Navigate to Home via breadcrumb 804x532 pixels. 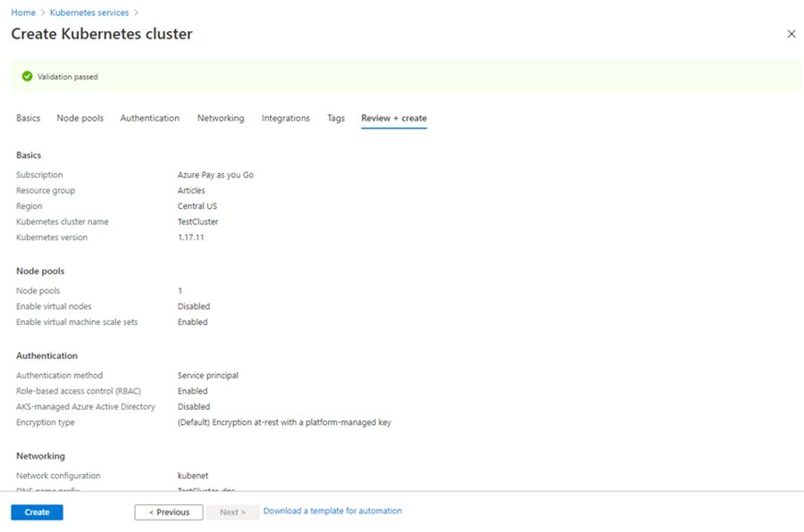[x=22, y=12]
